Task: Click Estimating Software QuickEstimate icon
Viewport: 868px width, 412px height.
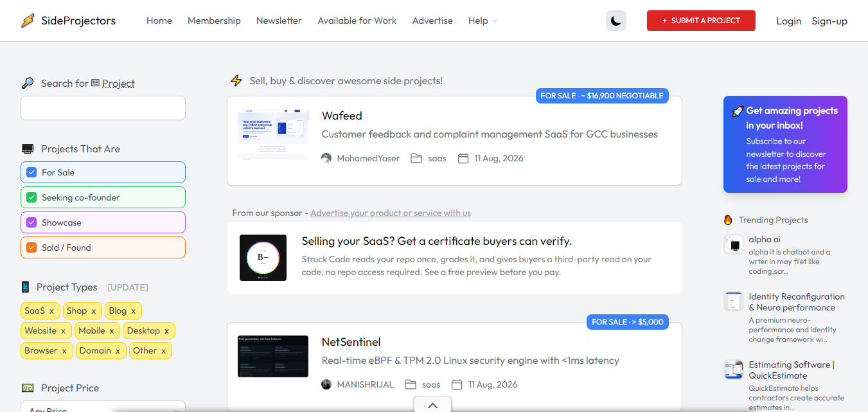Action: (x=734, y=370)
